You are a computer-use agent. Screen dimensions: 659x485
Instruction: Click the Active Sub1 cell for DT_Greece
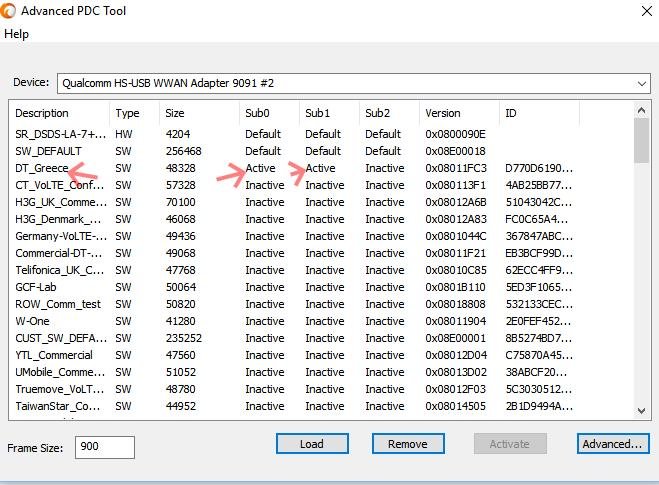tap(320, 168)
